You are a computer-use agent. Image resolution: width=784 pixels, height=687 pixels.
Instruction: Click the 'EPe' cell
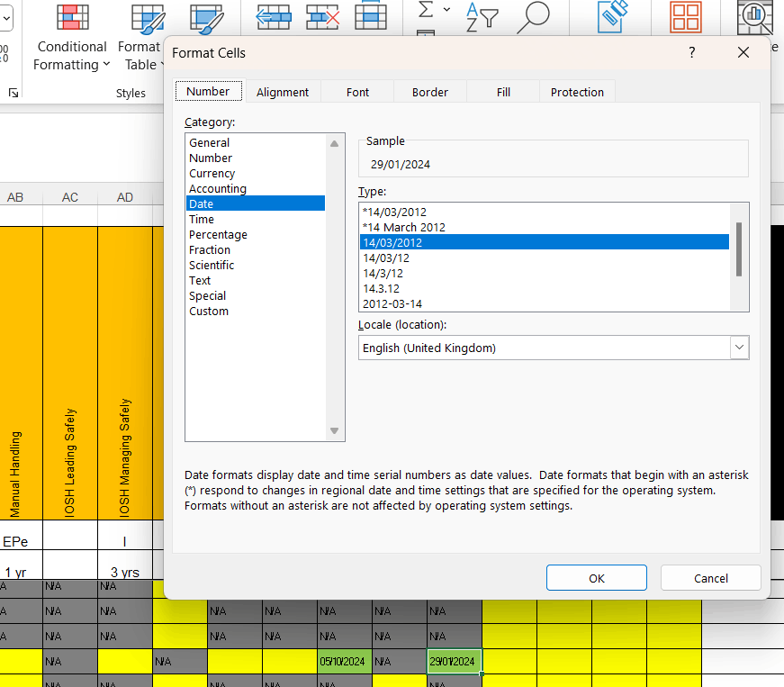point(21,535)
